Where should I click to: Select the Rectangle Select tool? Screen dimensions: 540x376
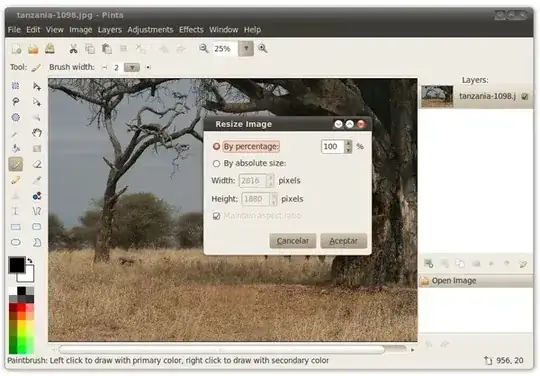click(x=15, y=86)
